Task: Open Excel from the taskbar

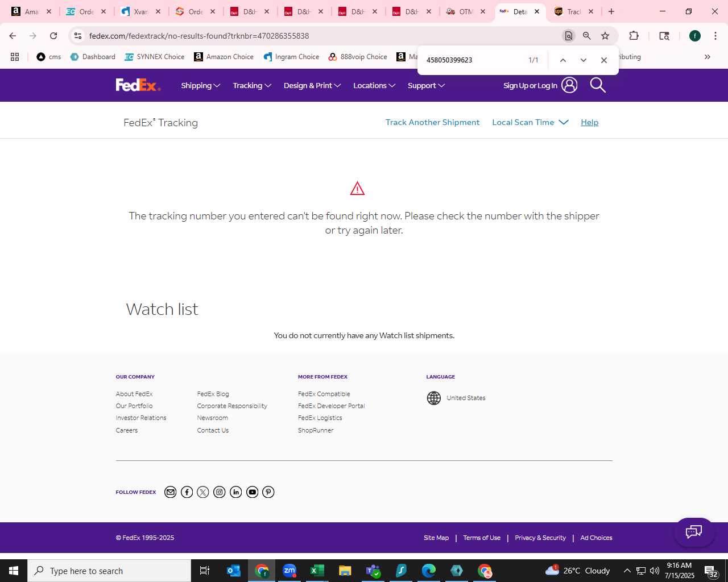Action: 317,571
